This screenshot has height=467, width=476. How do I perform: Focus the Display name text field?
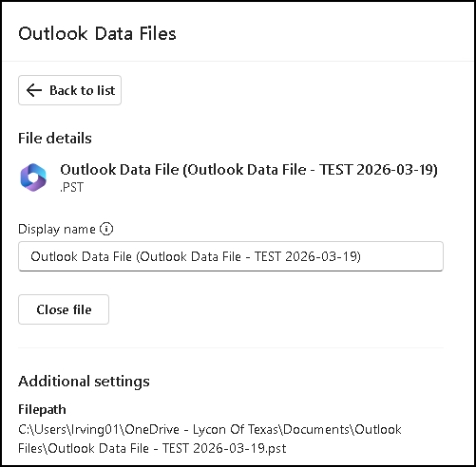click(x=231, y=256)
